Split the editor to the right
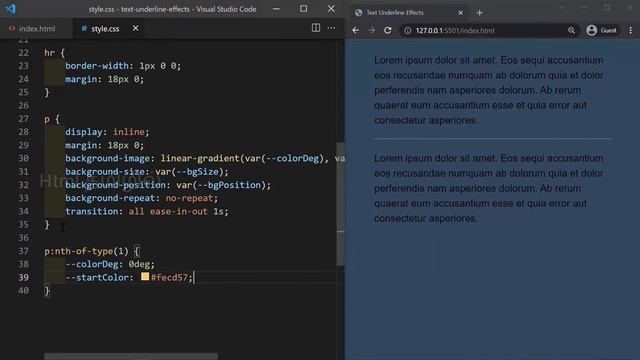 coord(316,28)
